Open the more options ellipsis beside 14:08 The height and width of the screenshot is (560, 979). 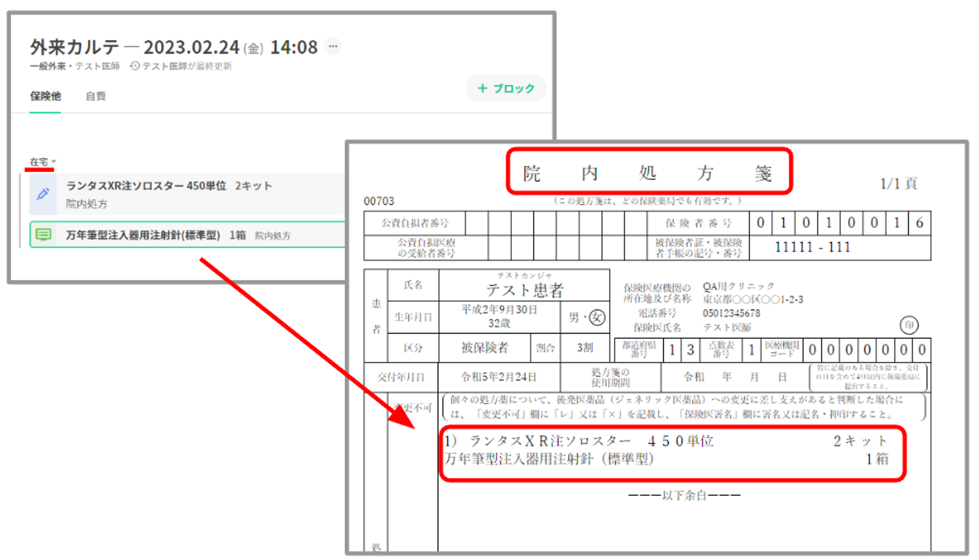(x=333, y=46)
